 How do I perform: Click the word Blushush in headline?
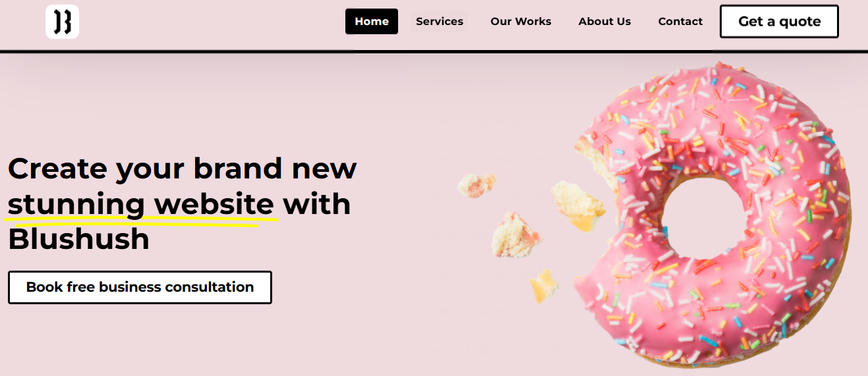point(78,239)
